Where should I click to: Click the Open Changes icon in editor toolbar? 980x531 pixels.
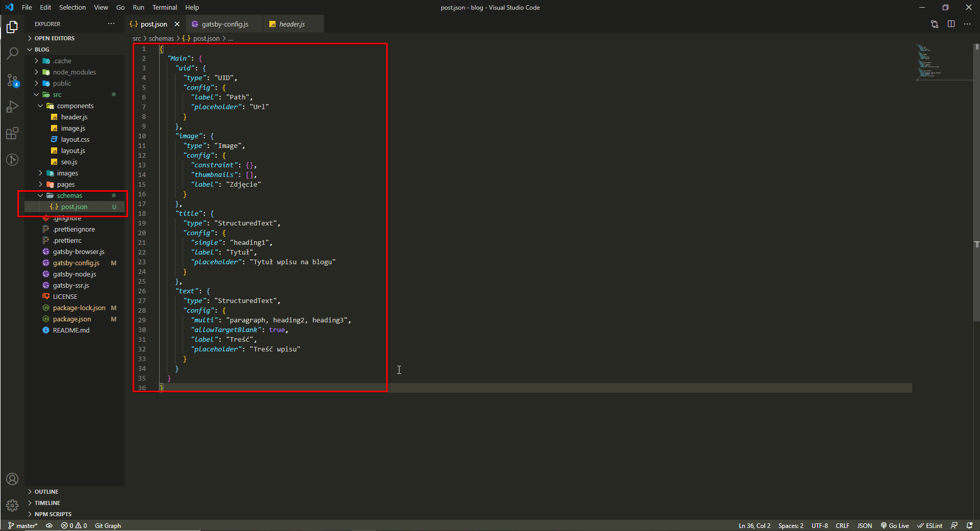click(935, 24)
